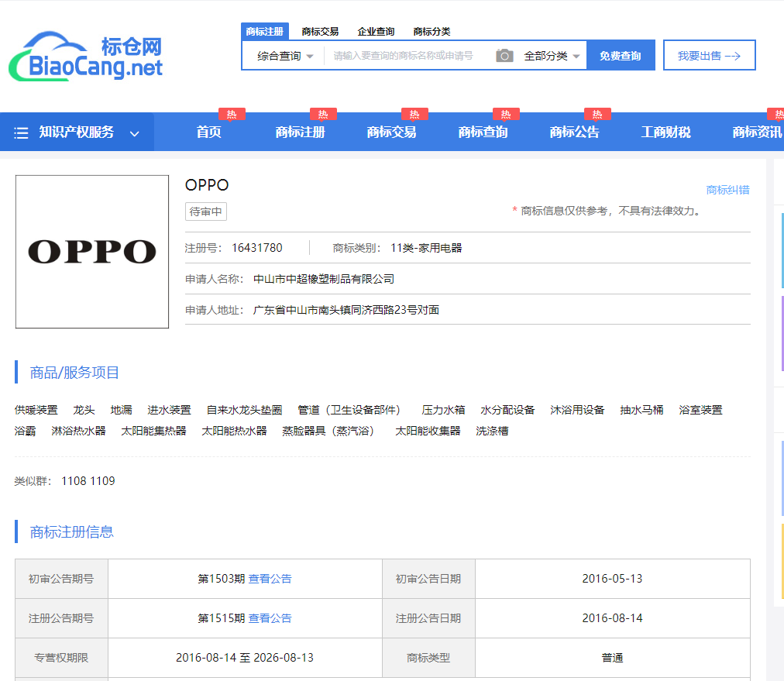
Task: Click the 注册公告日期 value 2016-08-14
Action: pyautogui.click(x=612, y=618)
